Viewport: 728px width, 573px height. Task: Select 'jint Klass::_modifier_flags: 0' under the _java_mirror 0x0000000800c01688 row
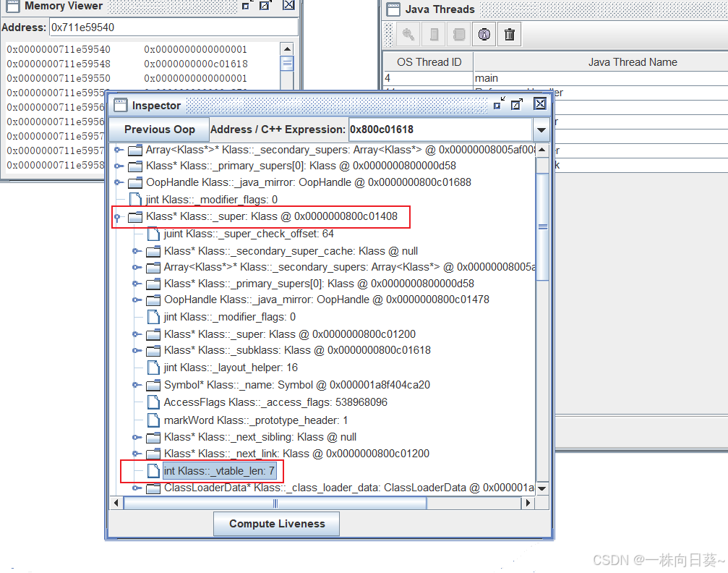[212, 200]
